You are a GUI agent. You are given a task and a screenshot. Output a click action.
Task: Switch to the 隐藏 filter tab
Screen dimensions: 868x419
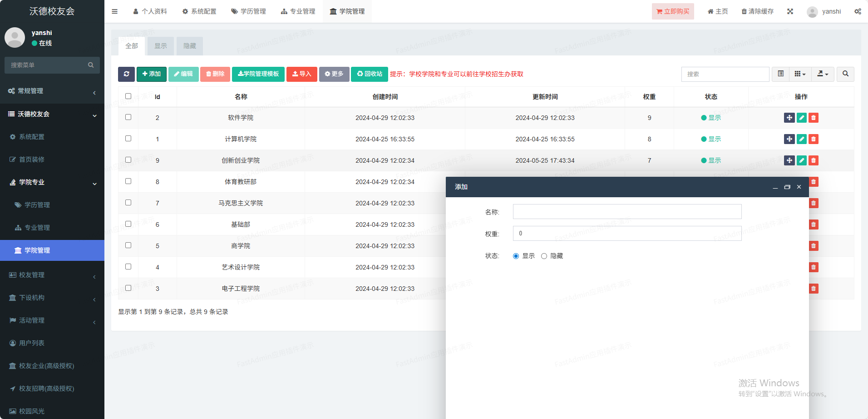[x=189, y=46]
